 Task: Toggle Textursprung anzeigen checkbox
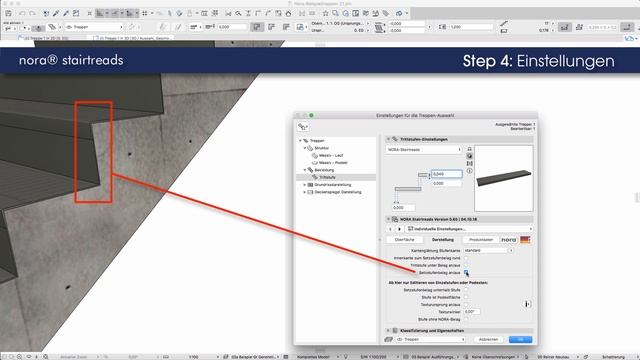tap(466, 304)
